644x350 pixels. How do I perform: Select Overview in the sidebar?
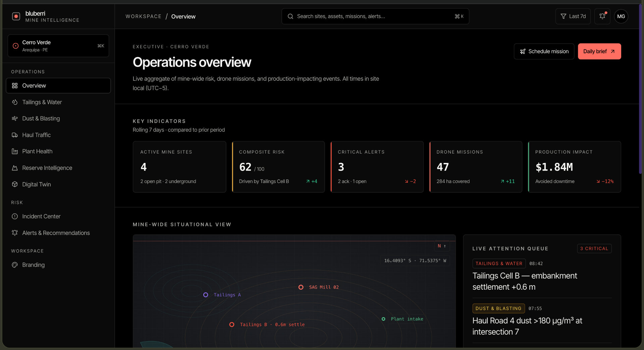pos(58,85)
